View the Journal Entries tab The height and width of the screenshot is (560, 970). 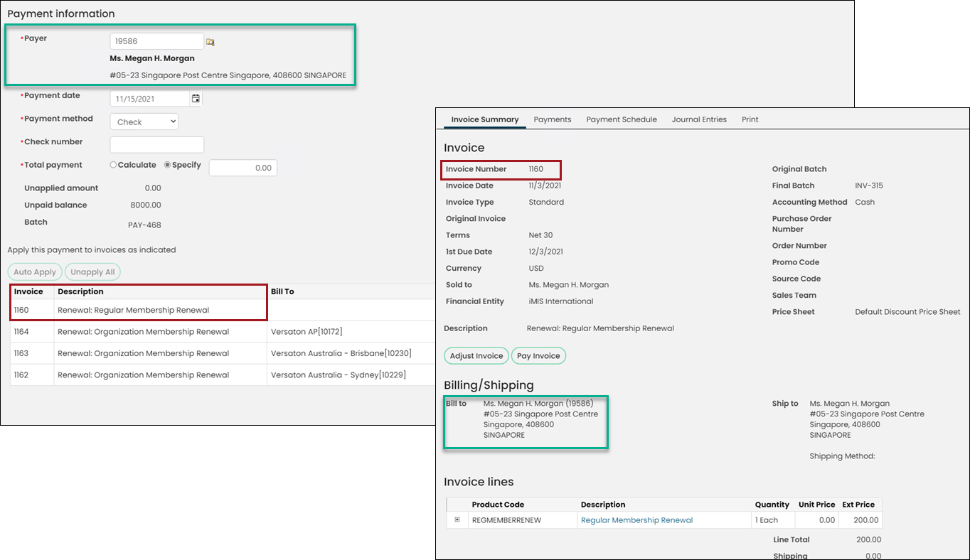tap(699, 119)
